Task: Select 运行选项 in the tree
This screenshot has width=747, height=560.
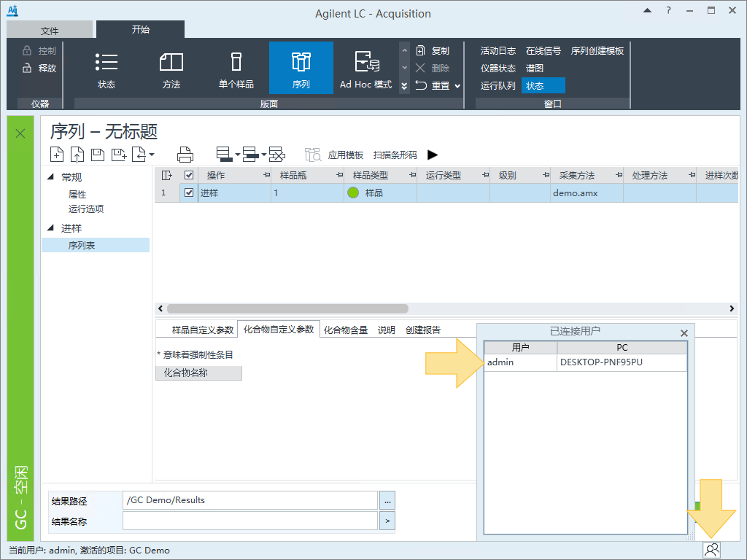Action: pos(86,209)
